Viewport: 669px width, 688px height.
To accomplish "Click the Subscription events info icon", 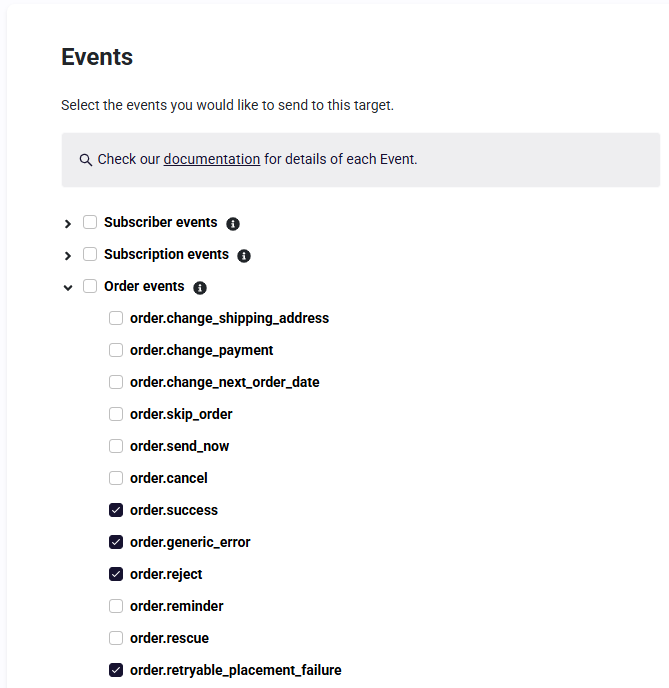I will click(244, 256).
